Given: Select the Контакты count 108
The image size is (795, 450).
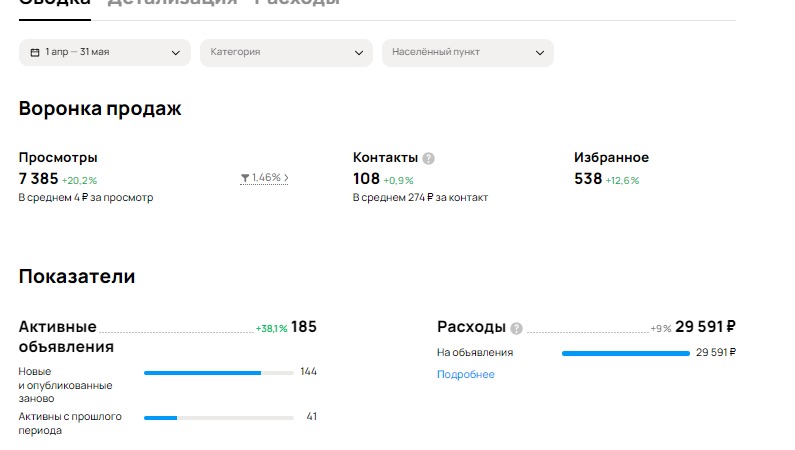Looking at the screenshot, I should click(x=366, y=179).
